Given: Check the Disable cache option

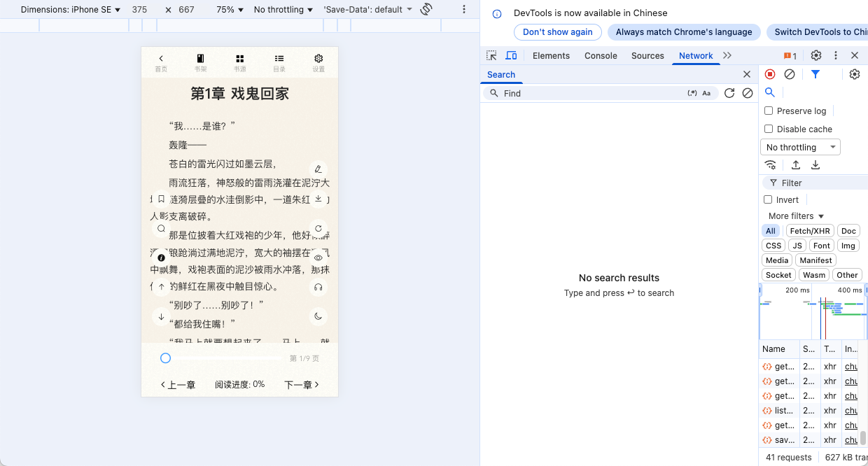Looking at the screenshot, I should [768, 129].
